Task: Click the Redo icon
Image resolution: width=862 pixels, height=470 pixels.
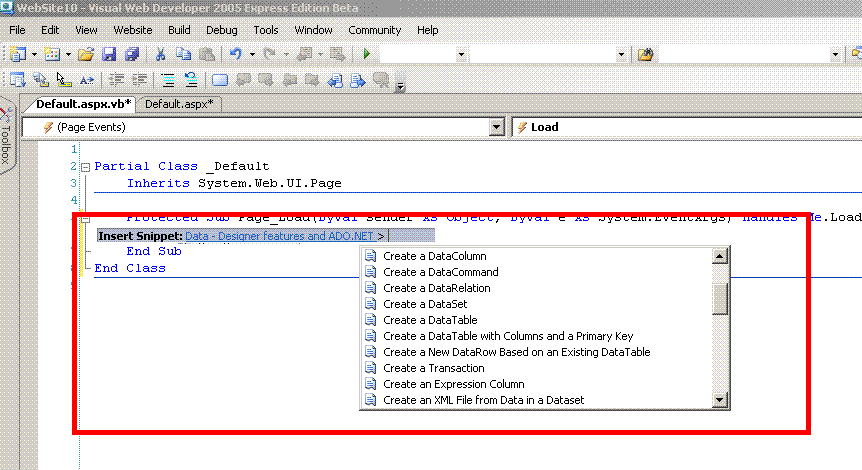Action: pyautogui.click(x=269, y=54)
